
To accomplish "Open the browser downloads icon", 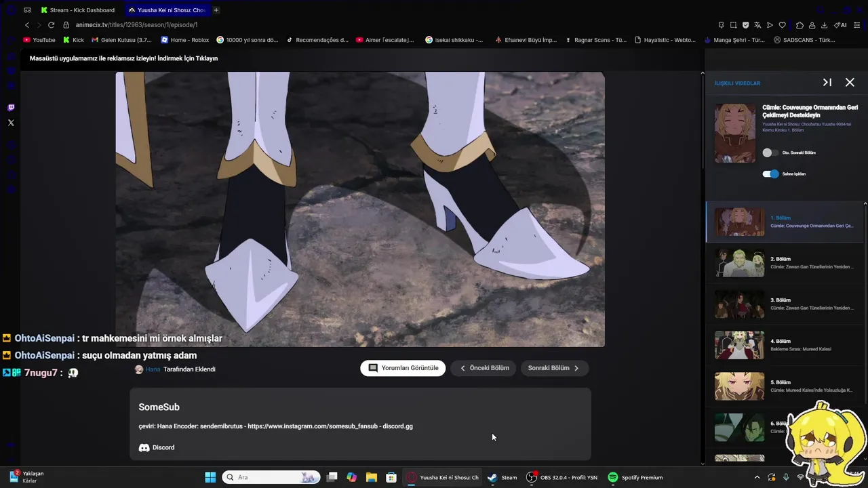I will [824, 25].
